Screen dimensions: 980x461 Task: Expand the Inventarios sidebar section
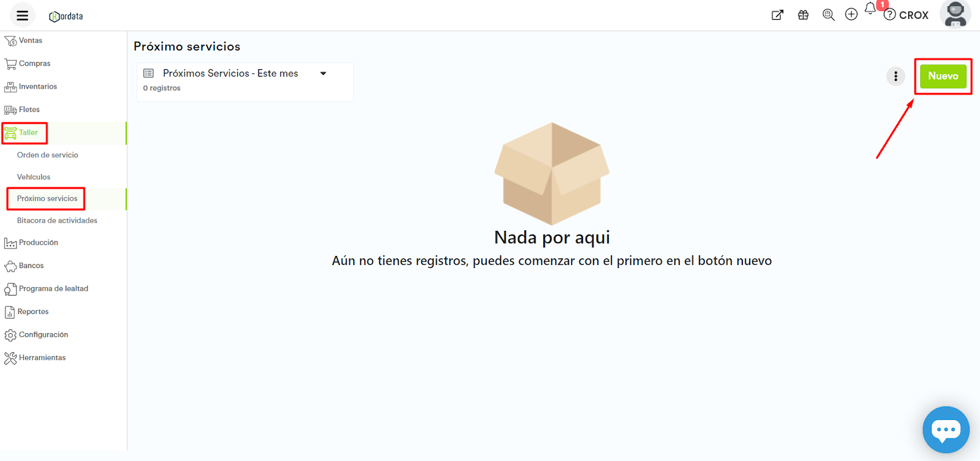point(37,87)
